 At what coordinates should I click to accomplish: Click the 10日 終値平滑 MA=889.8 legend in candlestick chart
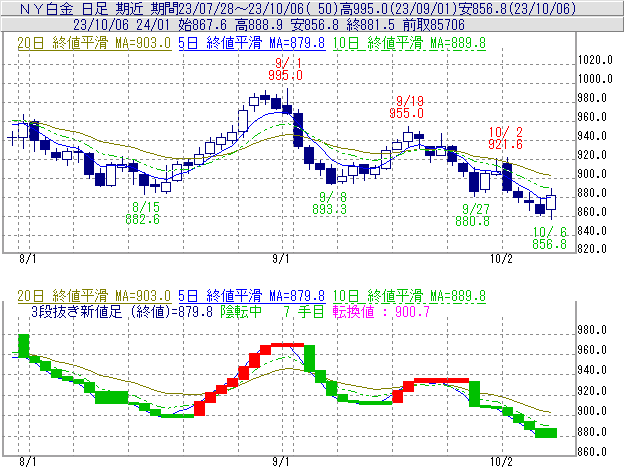coord(409,43)
